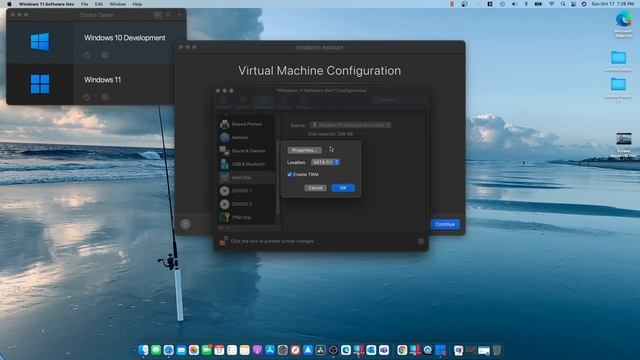This screenshot has height=360, width=640.
Task: Click the help icon in the configuration window
Action: pos(420,241)
